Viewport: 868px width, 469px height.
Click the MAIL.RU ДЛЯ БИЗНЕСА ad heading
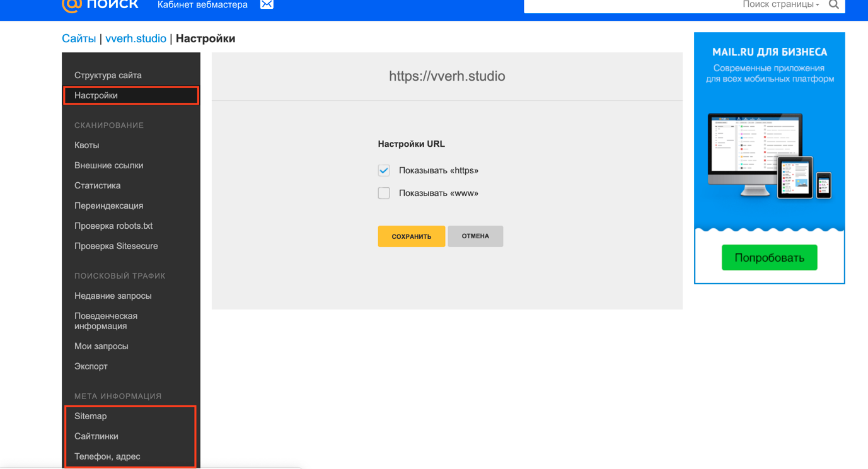(x=769, y=52)
